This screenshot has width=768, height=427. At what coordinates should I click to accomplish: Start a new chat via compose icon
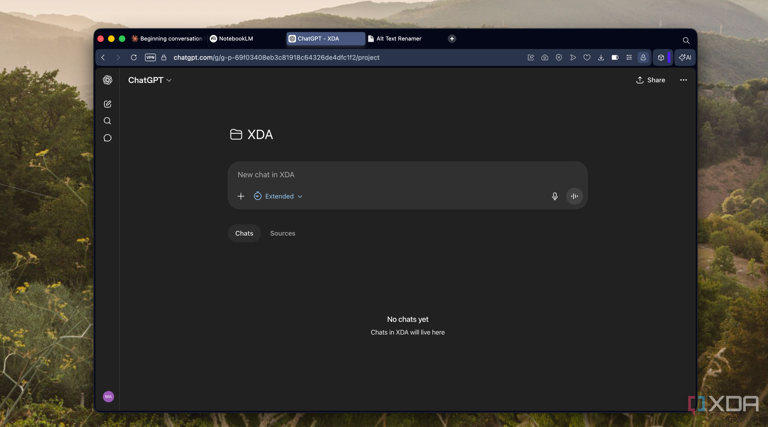click(108, 104)
